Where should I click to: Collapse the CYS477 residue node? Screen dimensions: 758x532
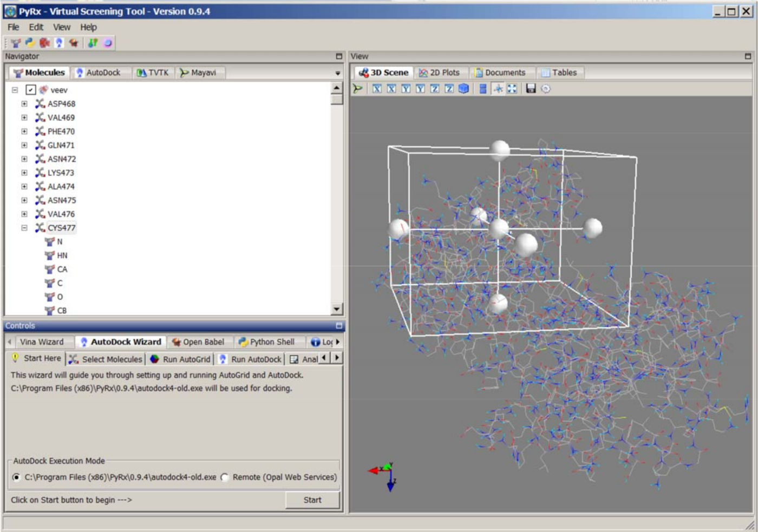(24, 228)
